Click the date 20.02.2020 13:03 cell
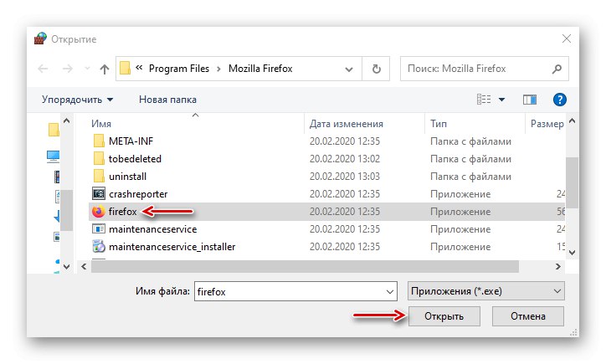606x364 pixels. click(345, 177)
